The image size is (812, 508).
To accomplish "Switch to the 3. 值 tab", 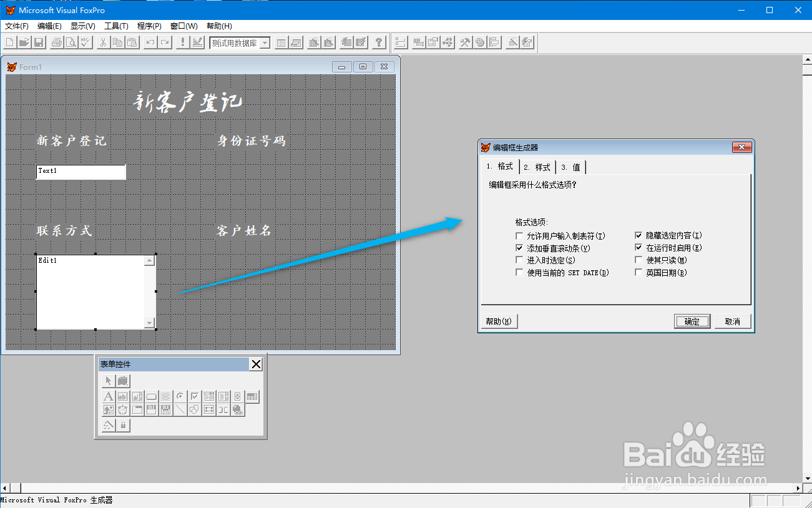I will [570, 167].
